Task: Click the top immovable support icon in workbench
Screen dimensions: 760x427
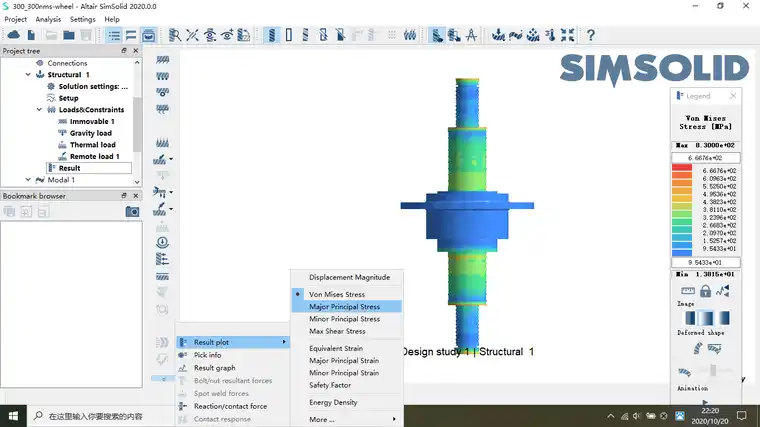Action: (x=162, y=60)
